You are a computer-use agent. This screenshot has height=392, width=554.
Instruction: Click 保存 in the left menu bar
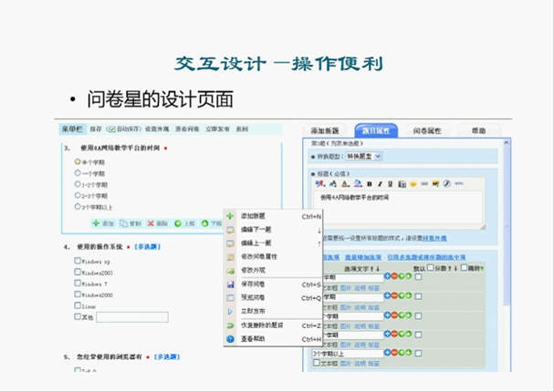[96, 129]
